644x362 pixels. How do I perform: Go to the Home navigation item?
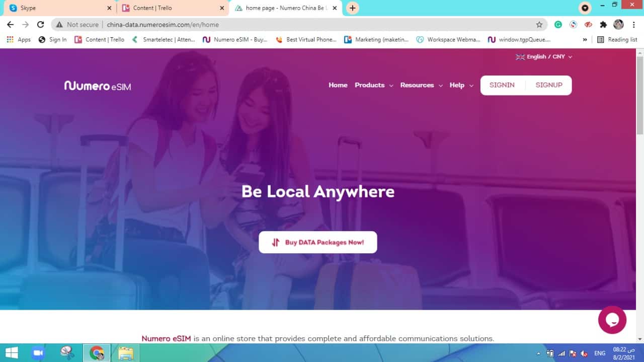pos(338,85)
